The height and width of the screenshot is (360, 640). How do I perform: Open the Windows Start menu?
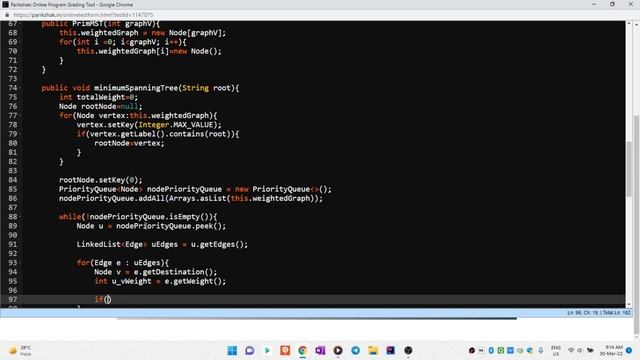click(232, 350)
